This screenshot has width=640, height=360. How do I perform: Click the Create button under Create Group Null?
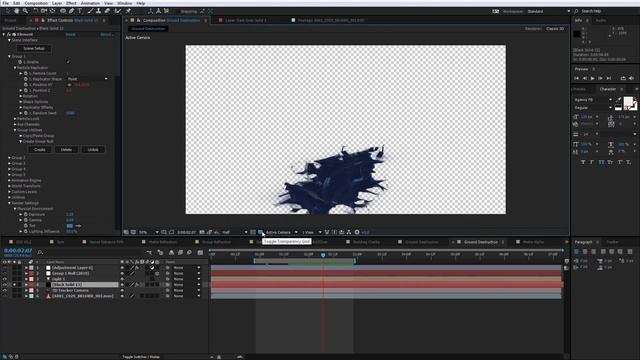pyautogui.click(x=40, y=149)
